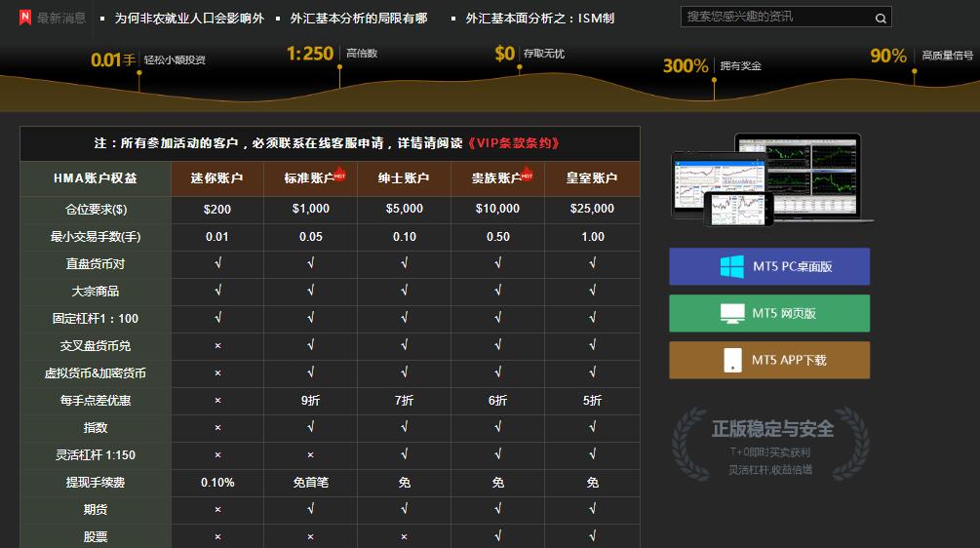Viewport: 980px width, 548px height.
Task: Click the $200 cell
Action: [217, 210]
